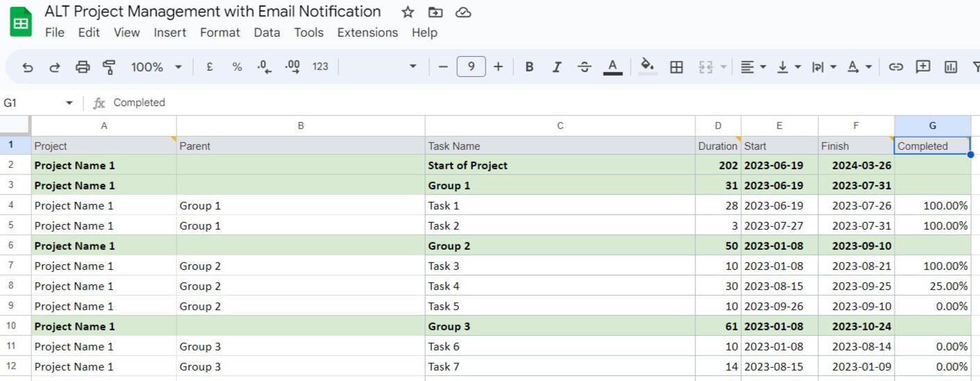Click the Insert chart icon

click(x=951, y=67)
